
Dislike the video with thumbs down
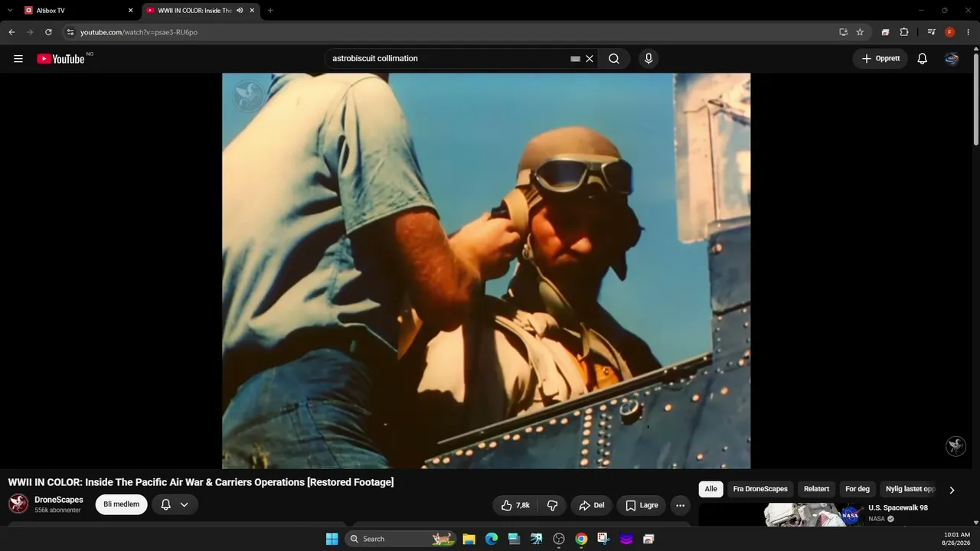tap(552, 505)
